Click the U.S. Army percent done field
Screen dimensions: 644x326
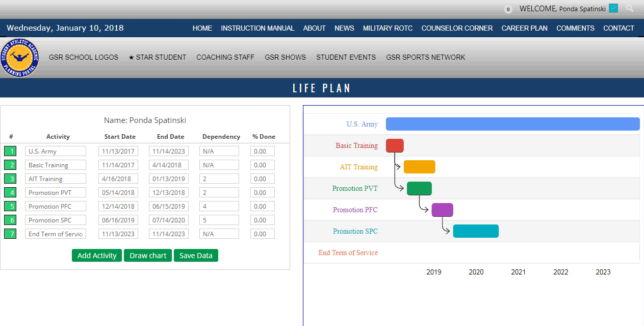click(x=262, y=151)
